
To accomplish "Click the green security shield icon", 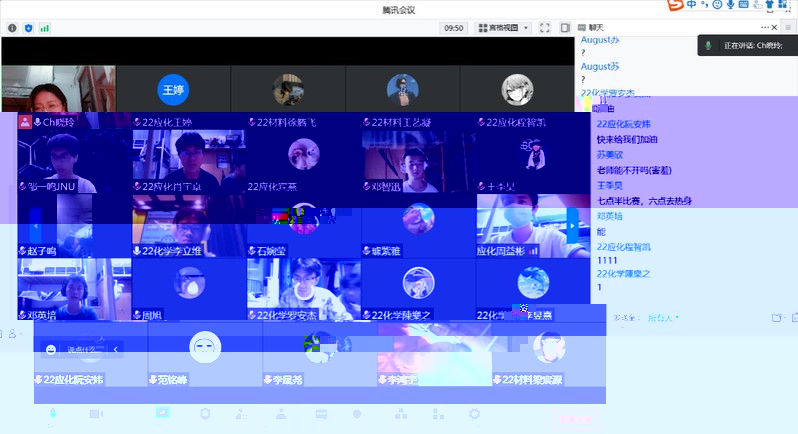I will coord(28,28).
